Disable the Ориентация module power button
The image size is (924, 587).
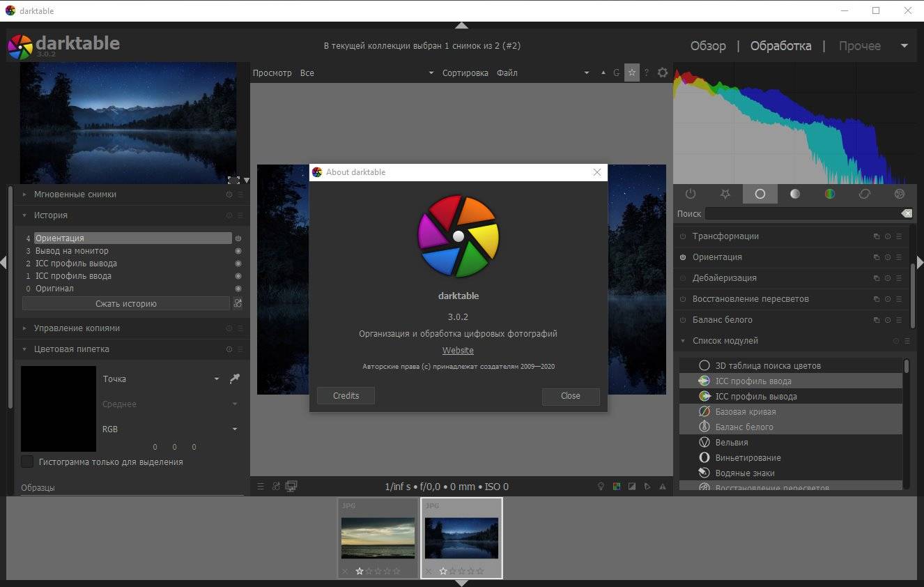coord(683,257)
